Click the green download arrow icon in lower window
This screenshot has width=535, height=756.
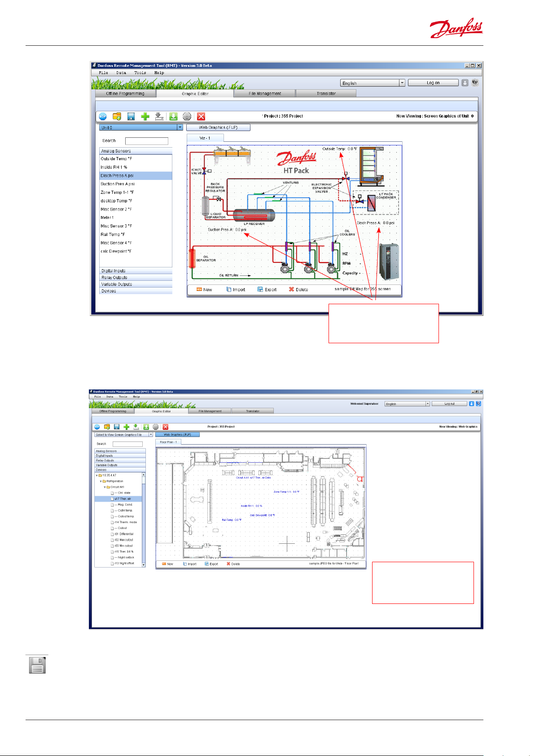coord(146,427)
